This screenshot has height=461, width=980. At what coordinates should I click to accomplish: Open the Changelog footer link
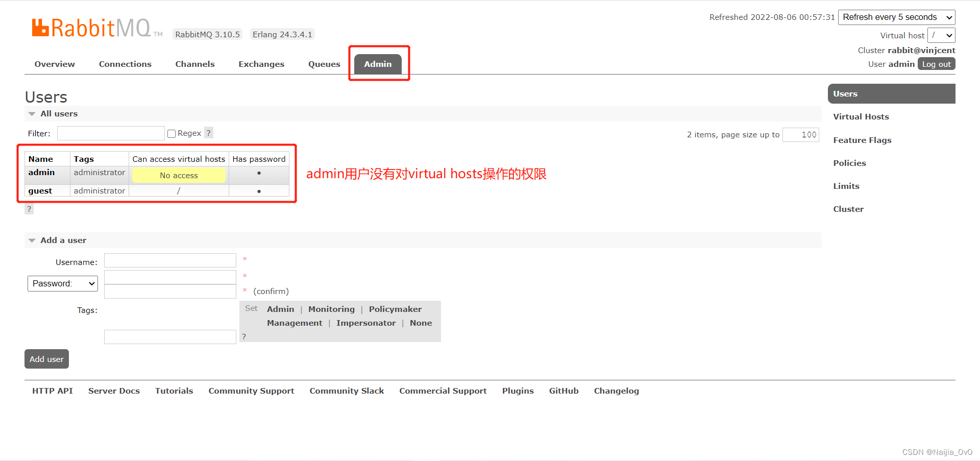pos(616,391)
